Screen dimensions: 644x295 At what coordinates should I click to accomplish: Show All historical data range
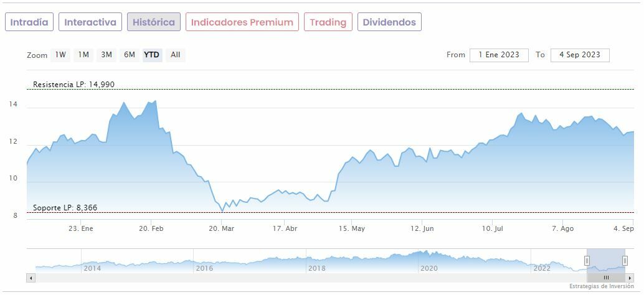click(x=176, y=55)
